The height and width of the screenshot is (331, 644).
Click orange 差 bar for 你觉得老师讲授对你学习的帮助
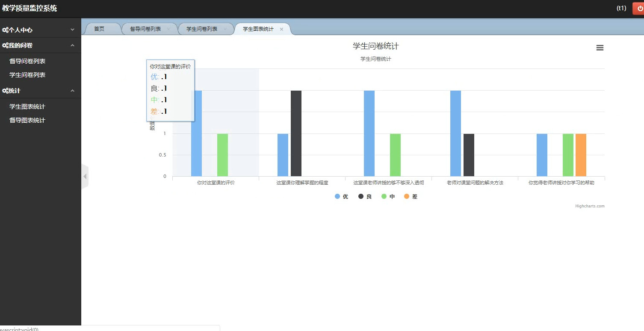[581, 155]
